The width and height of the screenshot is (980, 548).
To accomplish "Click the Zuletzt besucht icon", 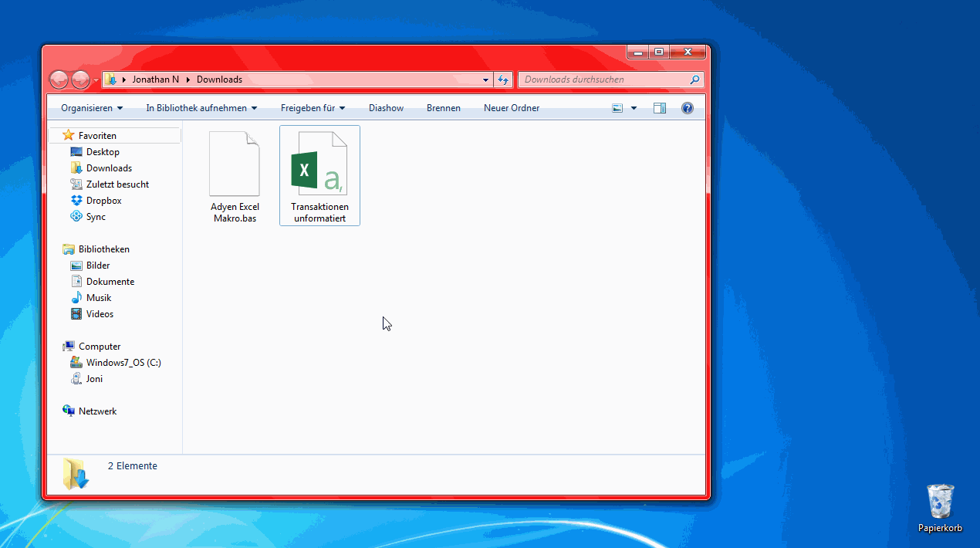I will (x=76, y=184).
